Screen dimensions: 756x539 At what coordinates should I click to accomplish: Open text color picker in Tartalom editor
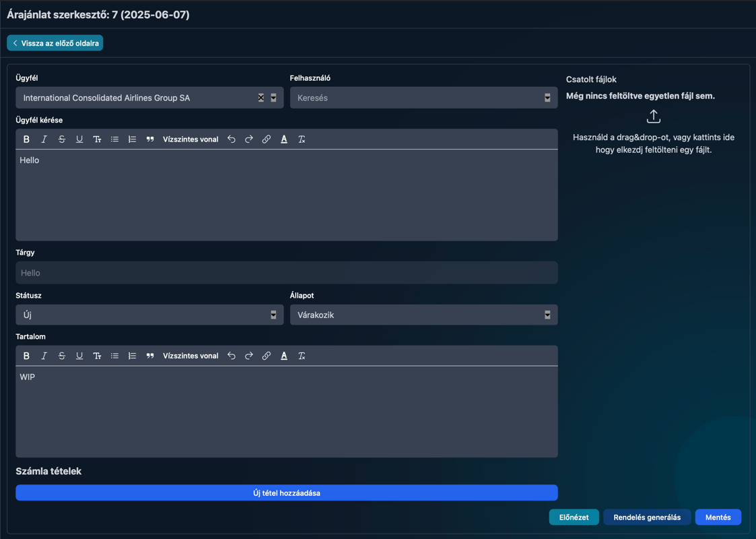pos(284,356)
